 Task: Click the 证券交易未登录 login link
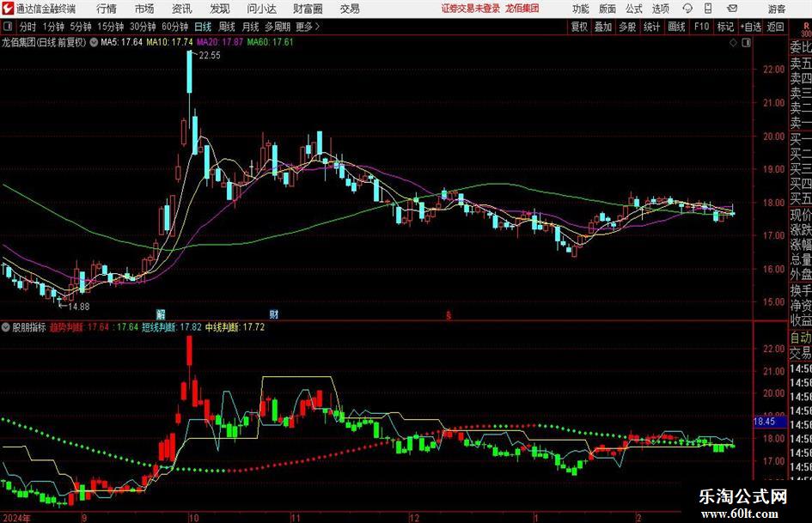pos(471,9)
